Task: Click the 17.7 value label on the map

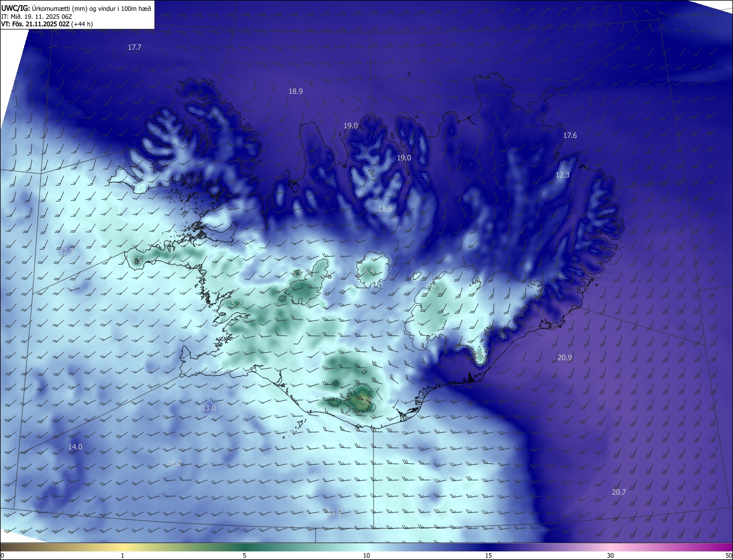Action: coord(135,48)
